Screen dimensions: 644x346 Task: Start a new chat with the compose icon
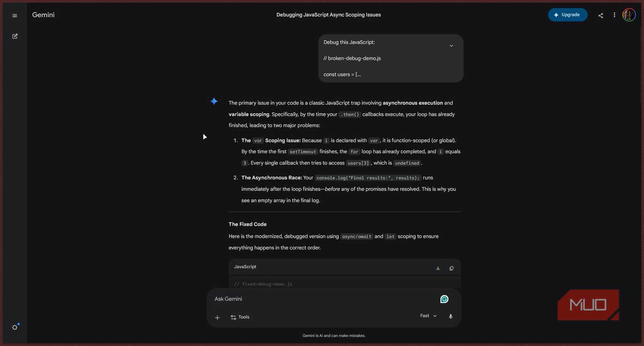tap(15, 36)
